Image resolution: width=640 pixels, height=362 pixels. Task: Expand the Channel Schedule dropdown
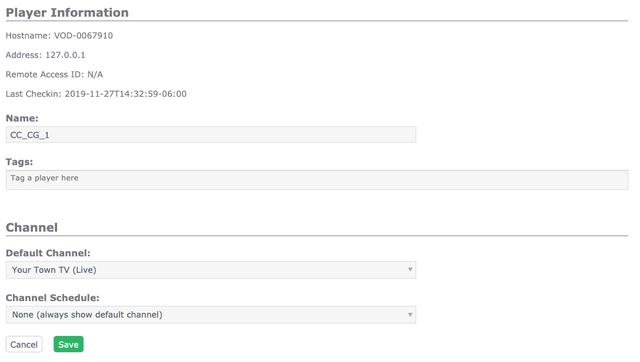(211, 315)
